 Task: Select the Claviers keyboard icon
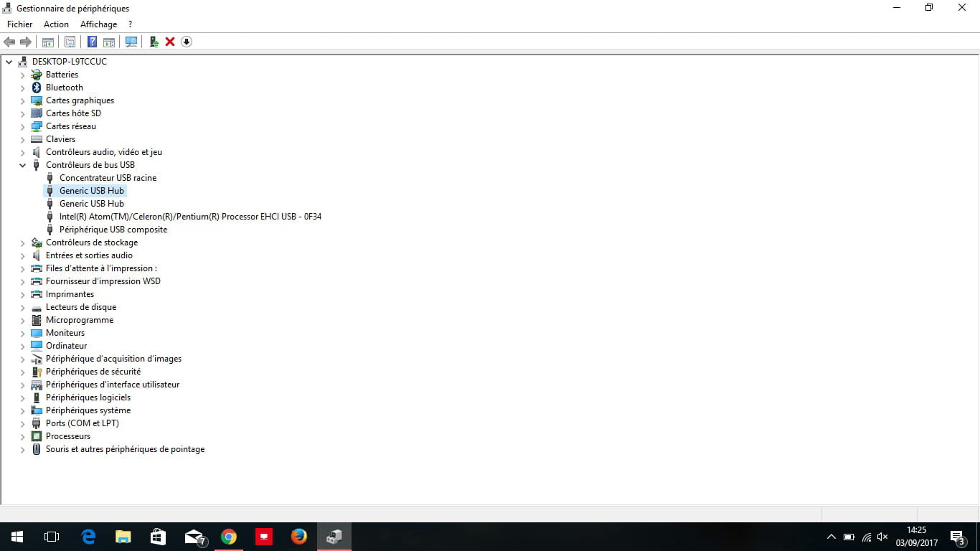(x=37, y=139)
